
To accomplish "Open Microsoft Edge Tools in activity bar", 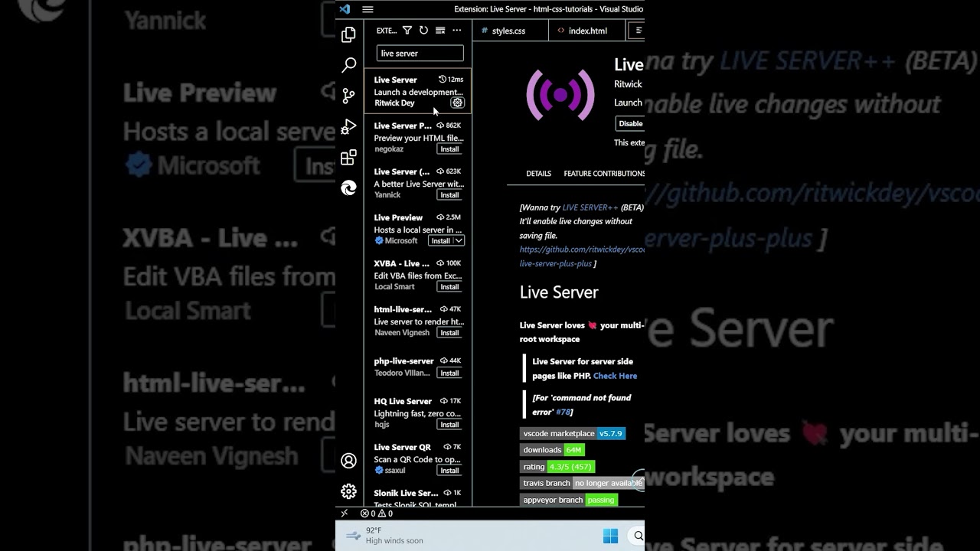I will pos(348,188).
